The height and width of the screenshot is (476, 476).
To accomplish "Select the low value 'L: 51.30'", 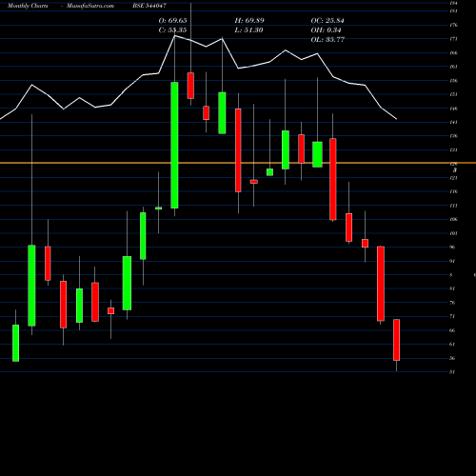I will pos(248,30).
